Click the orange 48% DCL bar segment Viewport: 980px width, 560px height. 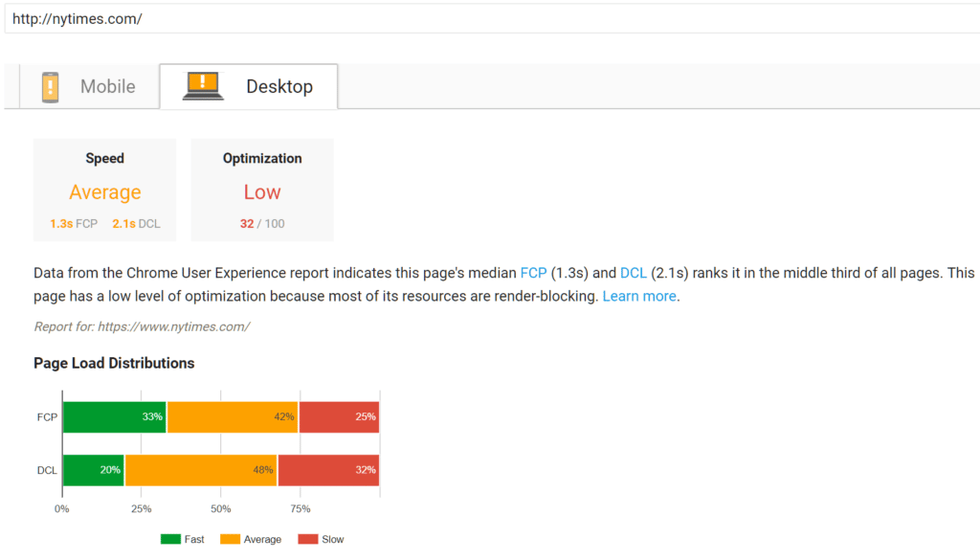click(x=201, y=470)
